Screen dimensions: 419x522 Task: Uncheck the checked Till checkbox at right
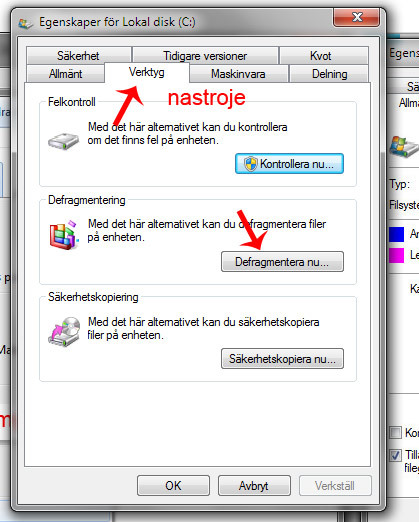[396, 455]
